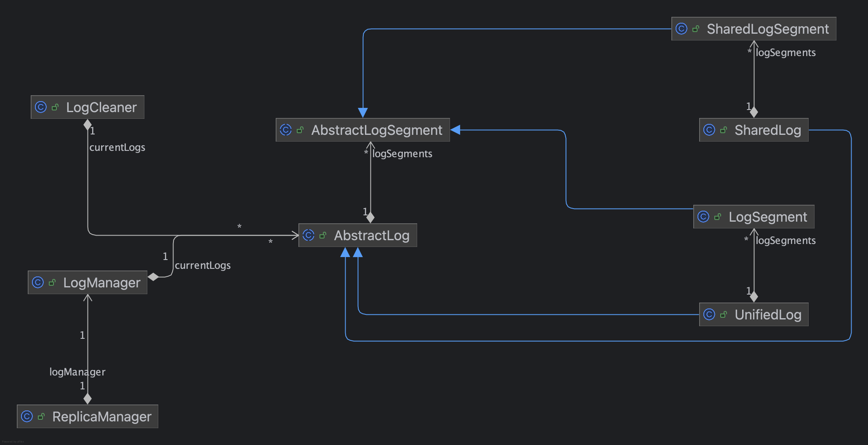Image resolution: width=868 pixels, height=445 pixels.
Task: Click the composition diamond under LogCleaner
Action: 88,125
